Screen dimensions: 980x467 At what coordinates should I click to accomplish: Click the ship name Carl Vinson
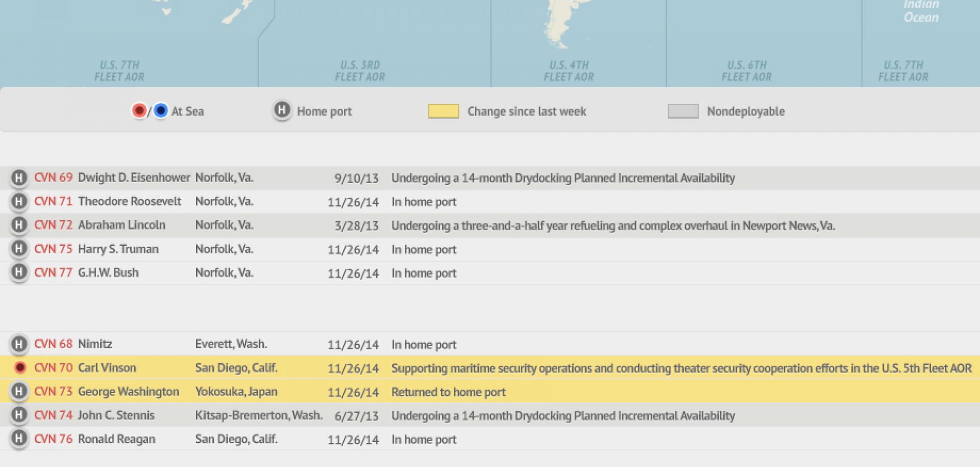coord(107,367)
